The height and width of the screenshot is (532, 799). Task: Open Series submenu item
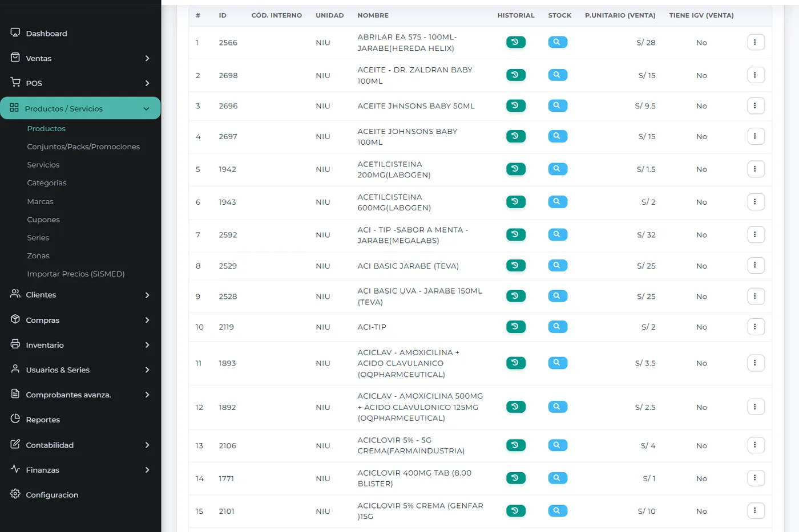(x=38, y=238)
